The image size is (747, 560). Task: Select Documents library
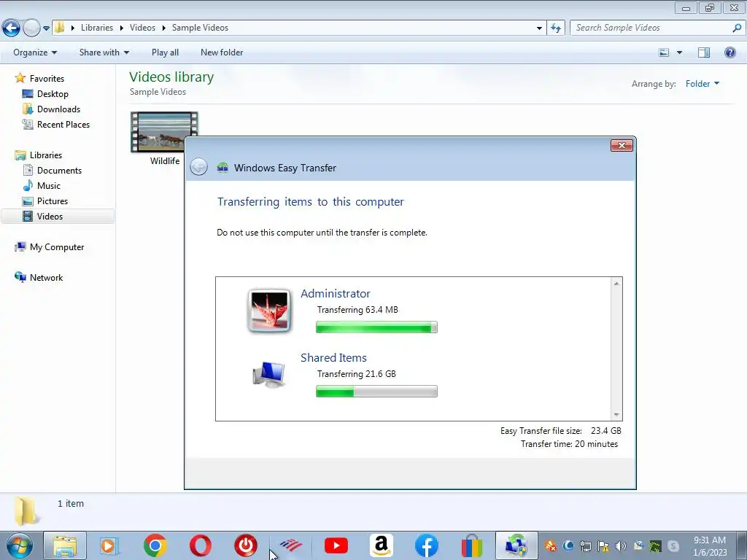[x=53, y=171]
